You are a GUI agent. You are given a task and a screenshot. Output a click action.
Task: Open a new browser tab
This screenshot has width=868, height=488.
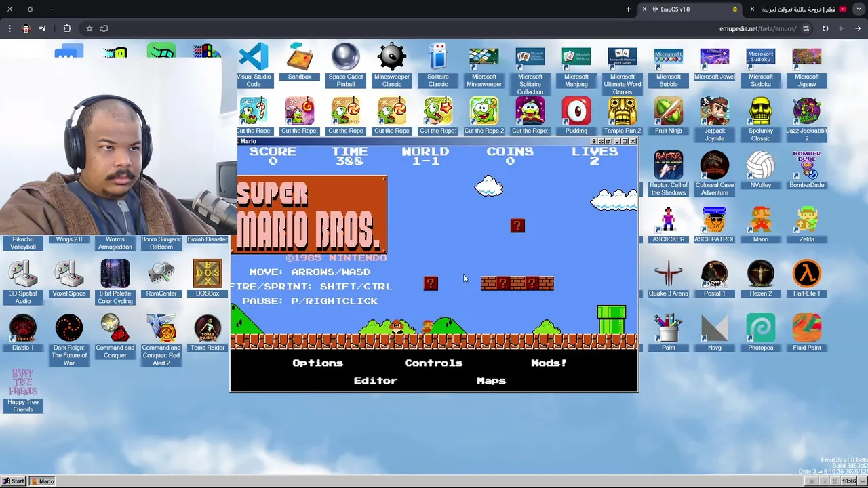tap(628, 9)
